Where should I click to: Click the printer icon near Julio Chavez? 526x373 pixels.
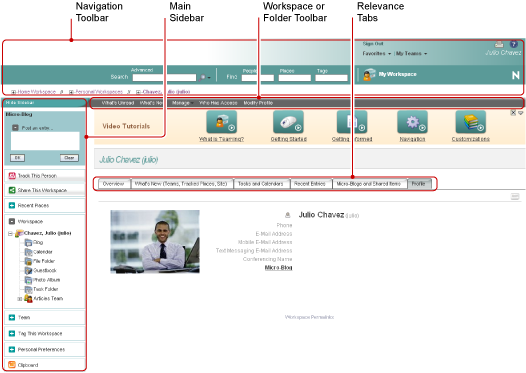[x=499, y=44]
